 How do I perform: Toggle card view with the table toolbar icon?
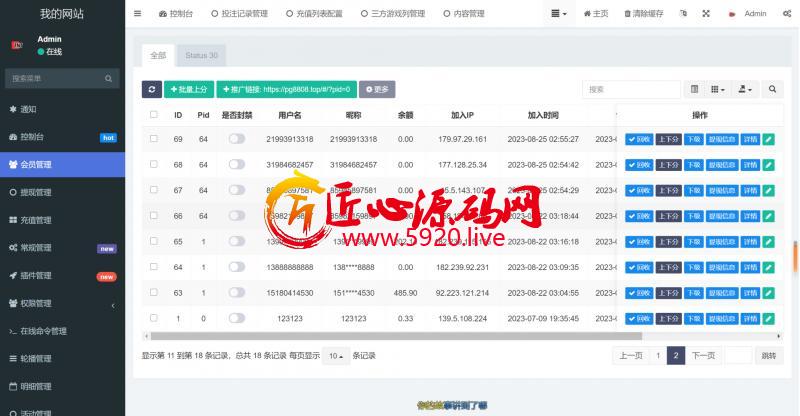[694, 89]
